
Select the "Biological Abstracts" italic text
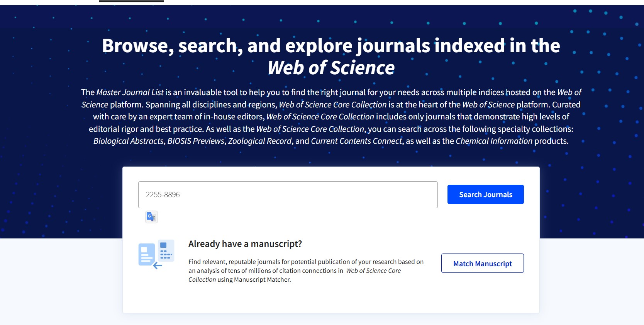click(x=129, y=141)
